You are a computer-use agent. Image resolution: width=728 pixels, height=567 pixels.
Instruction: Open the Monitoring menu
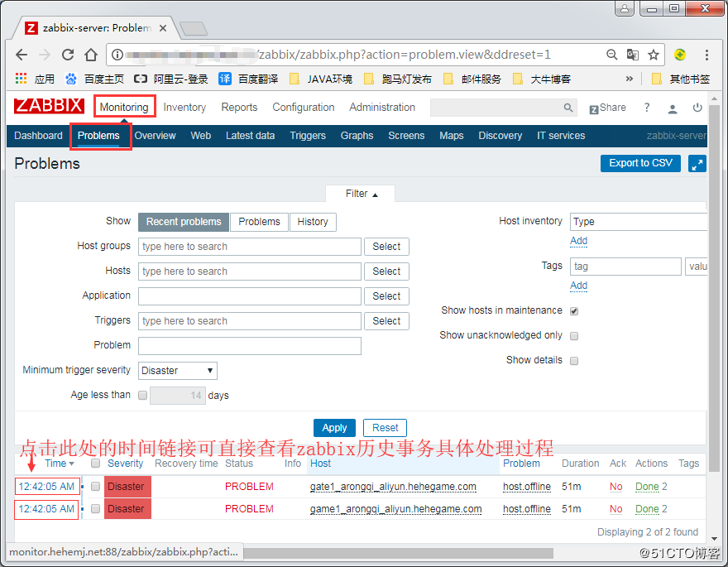pos(124,108)
